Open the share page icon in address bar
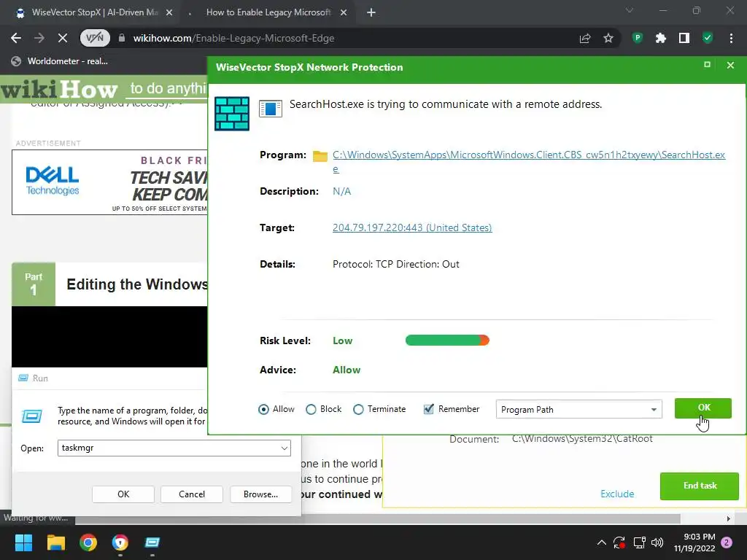The image size is (747, 560). (x=585, y=38)
